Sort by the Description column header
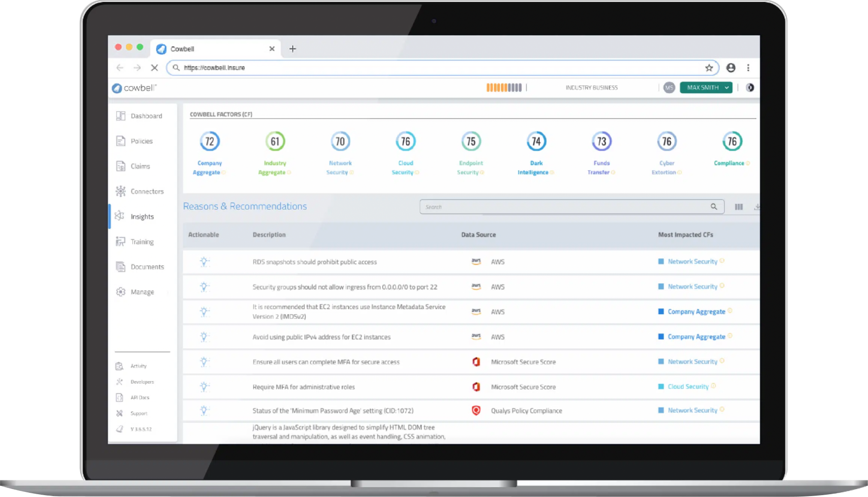The height and width of the screenshot is (497, 868). pyautogui.click(x=269, y=235)
